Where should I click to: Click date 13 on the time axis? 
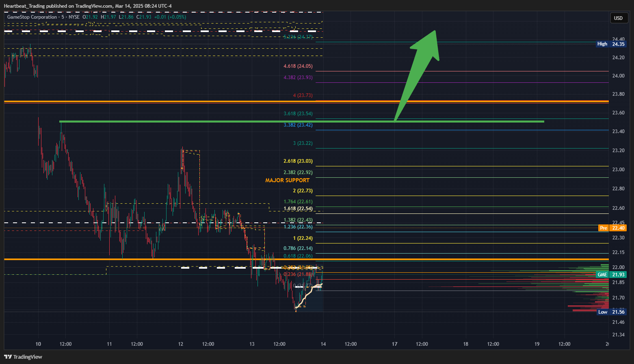(x=252, y=344)
